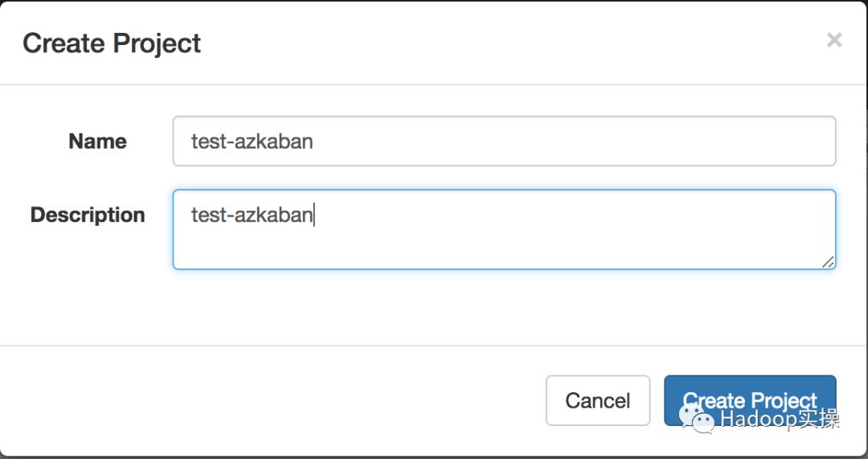Click the dialog header area beside the title
This screenshot has width=868, height=459.
coord(510,43)
